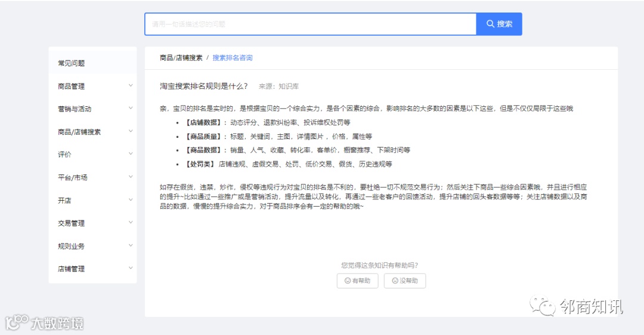Image resolution: width=644 pixels, height=335 pixels.
Task: Click the blue 搜索 button
Action: pos(499,24)
